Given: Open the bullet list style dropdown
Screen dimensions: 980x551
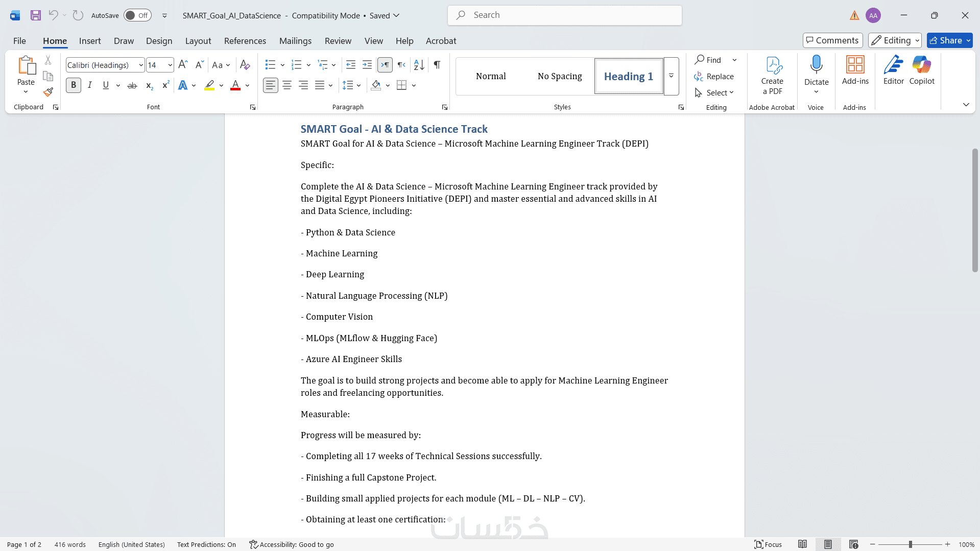Looking at the screenshot, I should pos(282,65).
